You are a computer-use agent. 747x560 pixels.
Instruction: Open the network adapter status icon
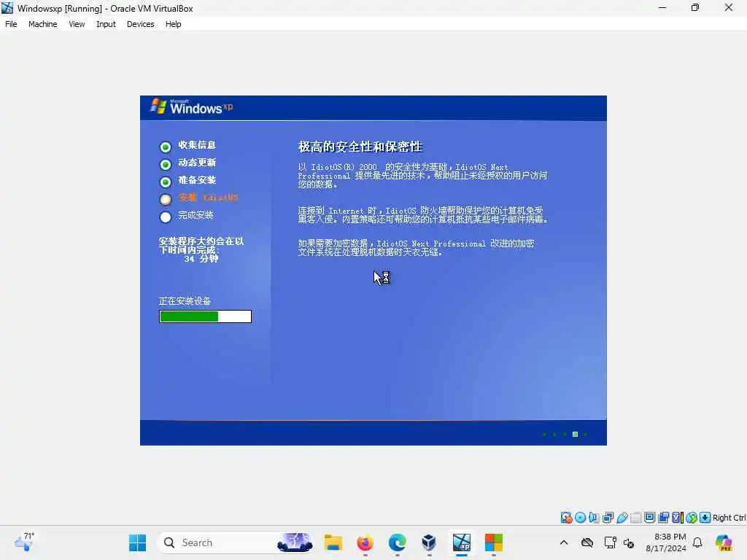point(608,518)
